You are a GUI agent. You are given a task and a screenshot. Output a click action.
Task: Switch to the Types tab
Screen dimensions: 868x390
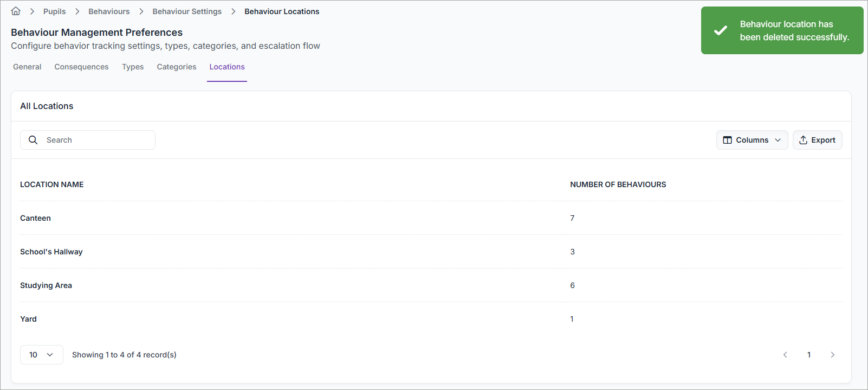[x=133, y=67]
